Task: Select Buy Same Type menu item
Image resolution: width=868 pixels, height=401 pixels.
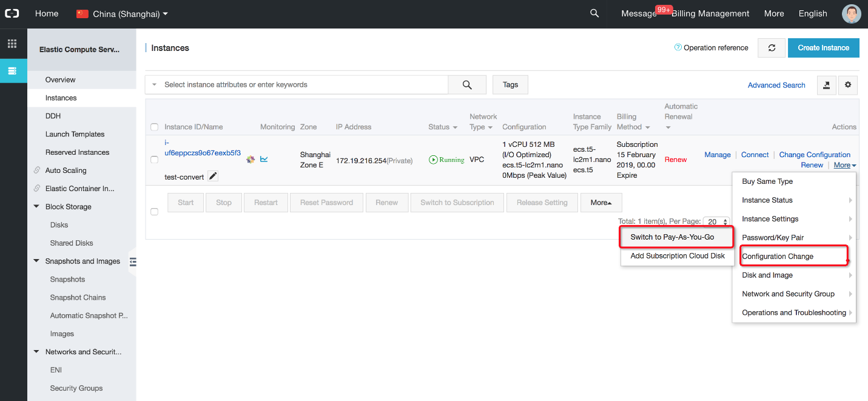Action: coord(794,181)
